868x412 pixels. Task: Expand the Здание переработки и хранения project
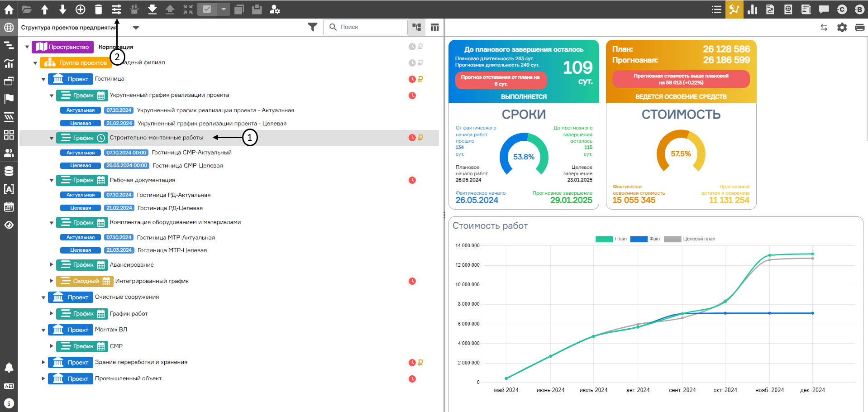click(x=43, y=362)
